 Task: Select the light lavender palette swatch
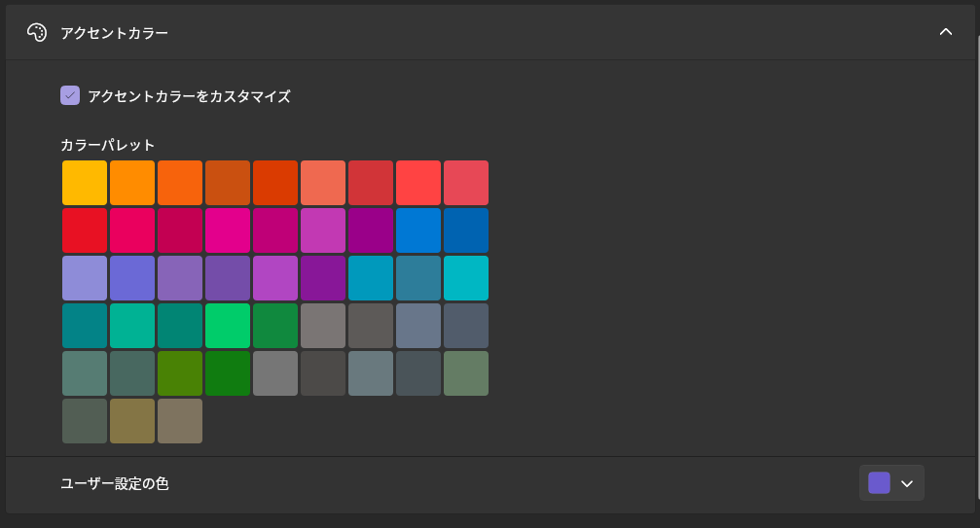85,278
